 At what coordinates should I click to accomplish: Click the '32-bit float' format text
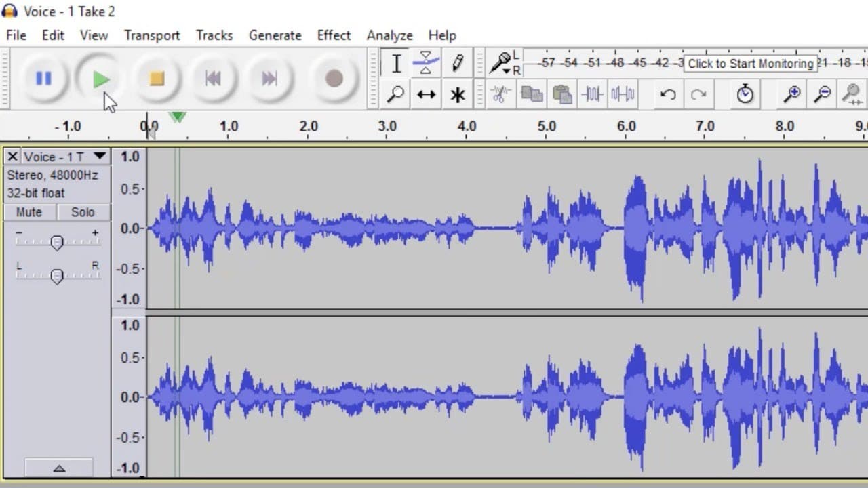pyautogui.click(x=36, y=193)
